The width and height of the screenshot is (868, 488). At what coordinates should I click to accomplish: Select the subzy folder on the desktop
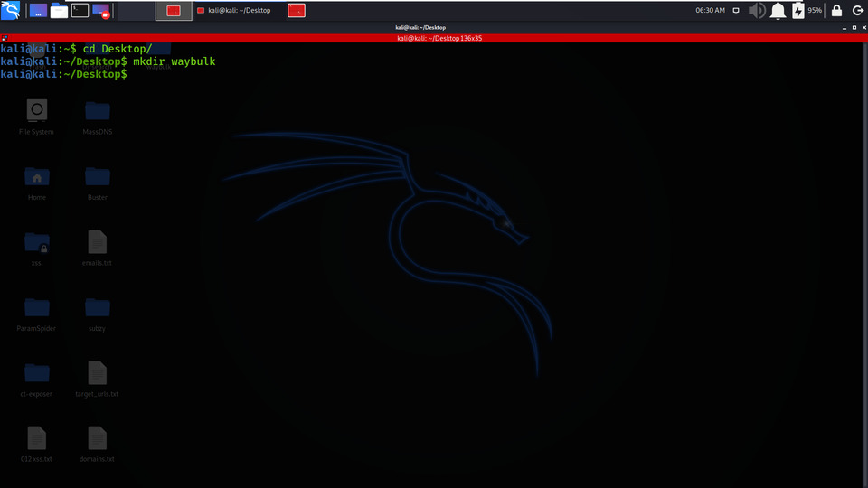[98, 314]
